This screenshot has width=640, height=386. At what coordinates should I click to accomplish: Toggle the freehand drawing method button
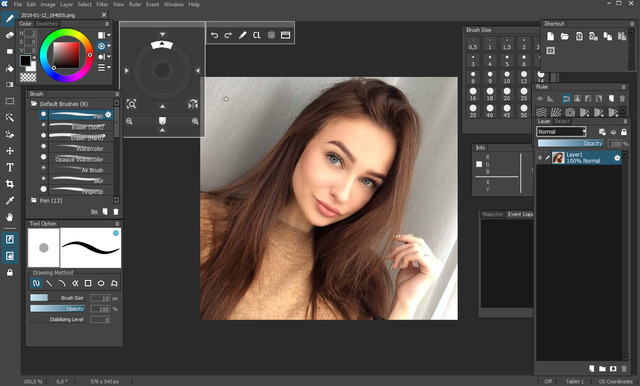tap(36, 283)
